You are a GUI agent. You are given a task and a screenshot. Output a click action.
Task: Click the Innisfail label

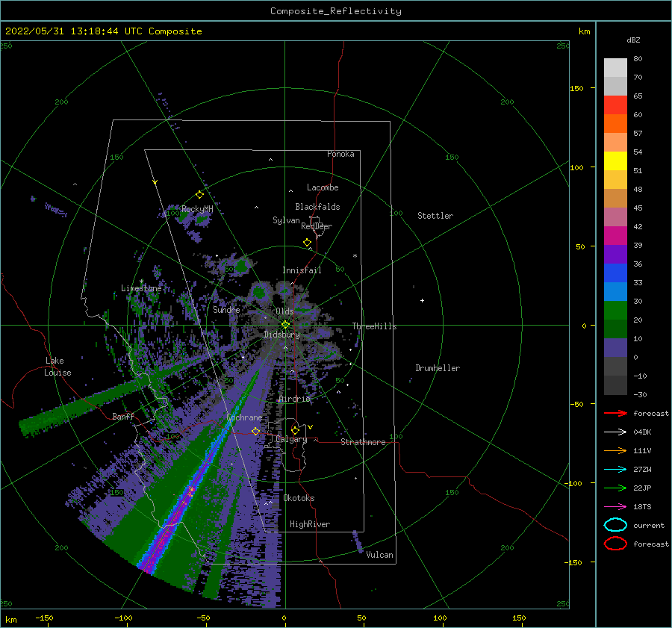(302, 270)
